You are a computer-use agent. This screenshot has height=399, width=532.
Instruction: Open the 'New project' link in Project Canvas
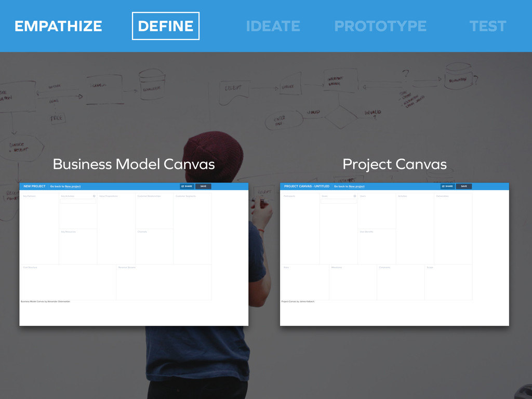point(356,187)
